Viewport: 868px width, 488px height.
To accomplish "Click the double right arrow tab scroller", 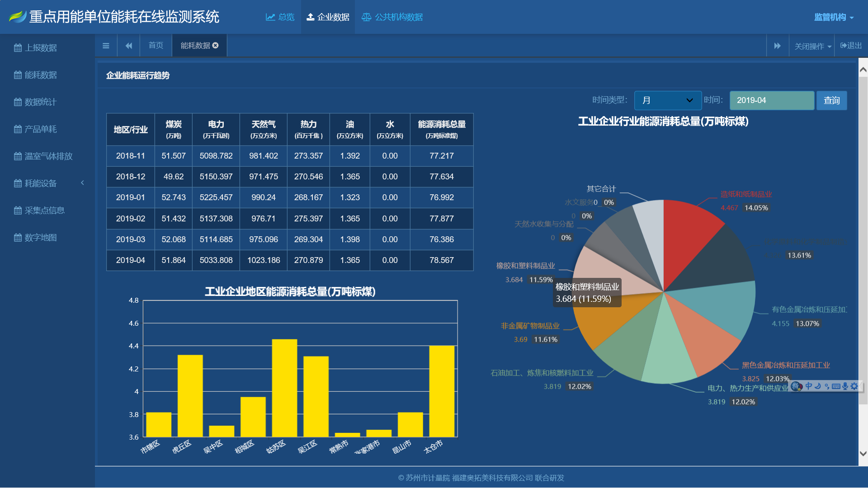I will click(x=777, y=46).
